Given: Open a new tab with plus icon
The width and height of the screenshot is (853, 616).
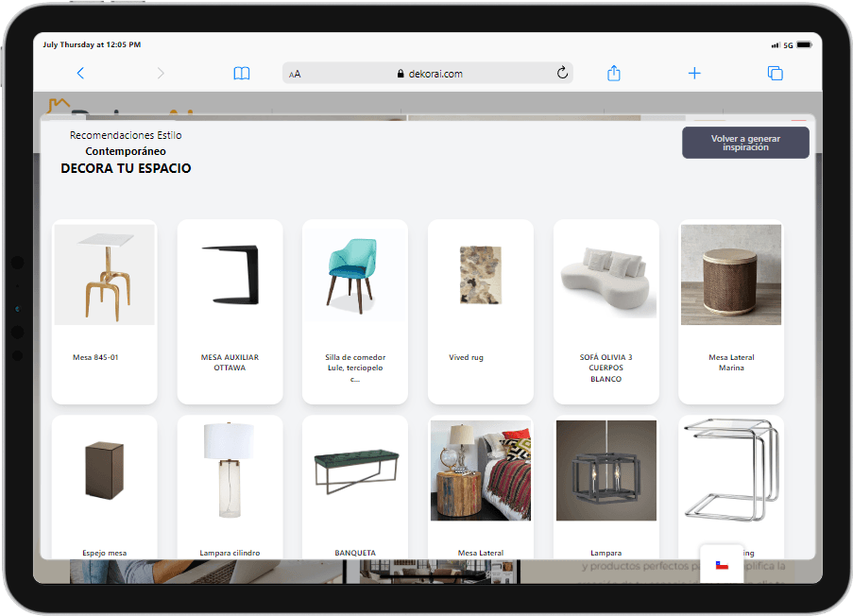Looking at the screenshot, I should pyautogui.click(x=694, y=73).
